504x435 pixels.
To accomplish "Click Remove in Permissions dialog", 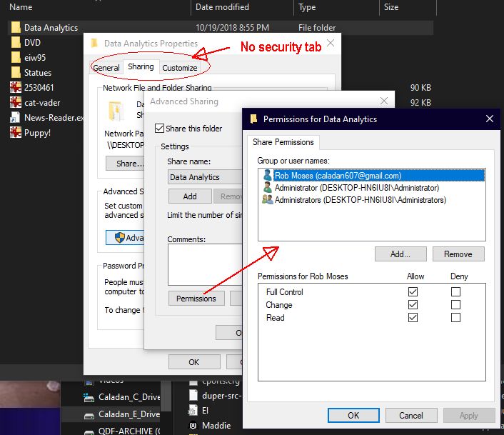I will 458,254.
